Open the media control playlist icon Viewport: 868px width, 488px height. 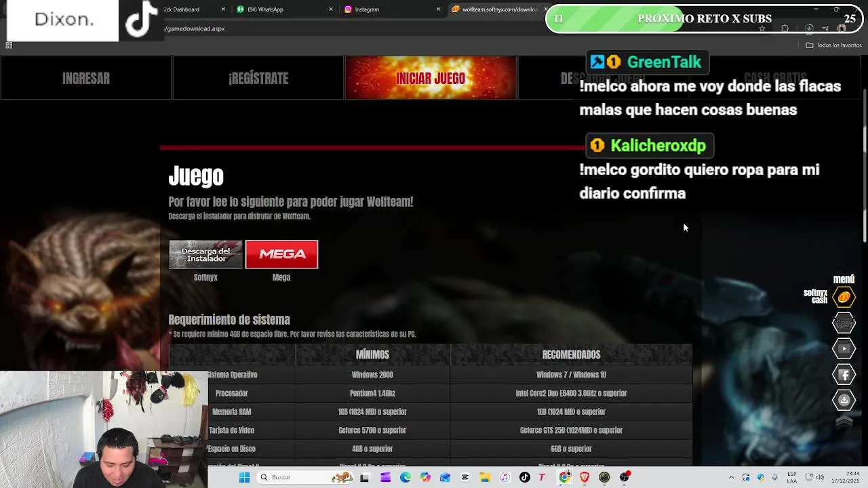(x=825, y=28)
